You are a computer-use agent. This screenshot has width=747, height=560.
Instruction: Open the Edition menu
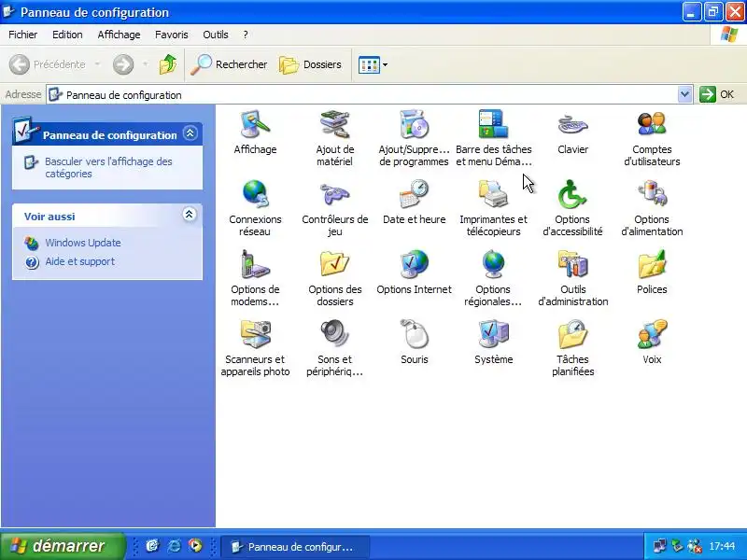coord(67,35)
